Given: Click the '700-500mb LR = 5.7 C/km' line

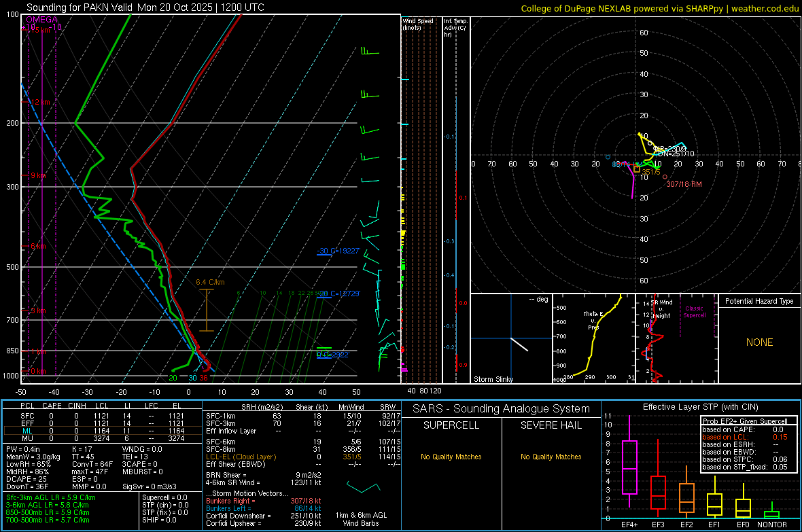Looking at the screenshot, I should (x=48, y=520).
